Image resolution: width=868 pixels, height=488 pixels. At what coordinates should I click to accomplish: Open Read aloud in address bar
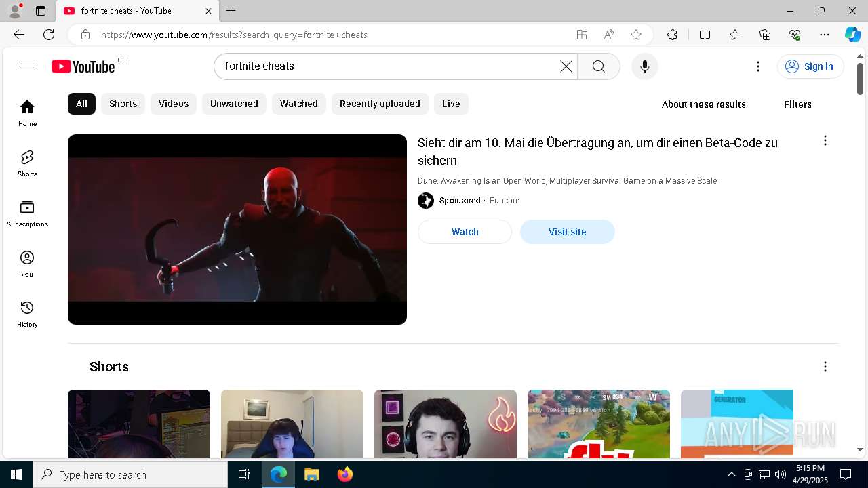[609, 35]
